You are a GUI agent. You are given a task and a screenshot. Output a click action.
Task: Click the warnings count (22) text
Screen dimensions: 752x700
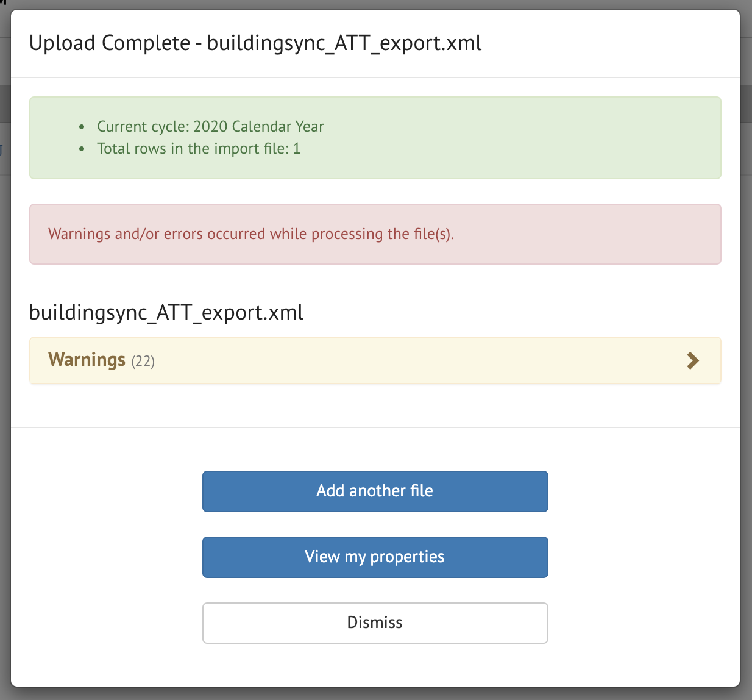pos(144,361)
